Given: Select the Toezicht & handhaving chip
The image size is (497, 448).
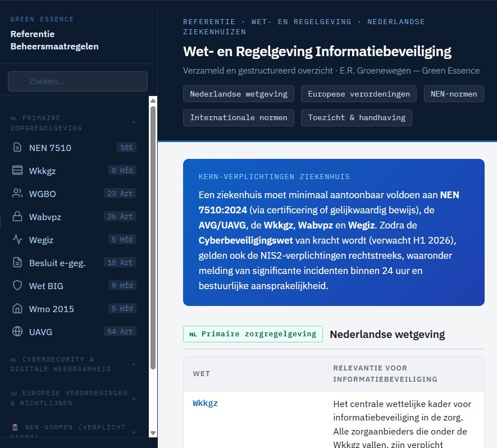Looking at the screenshot, I should click(356, 118).
